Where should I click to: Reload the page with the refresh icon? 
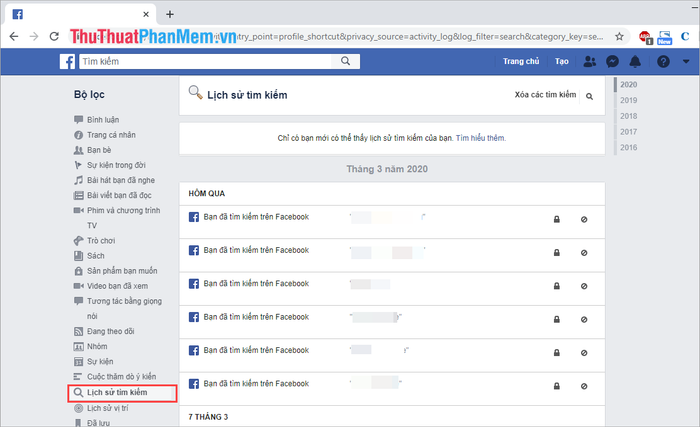[54, 37]
